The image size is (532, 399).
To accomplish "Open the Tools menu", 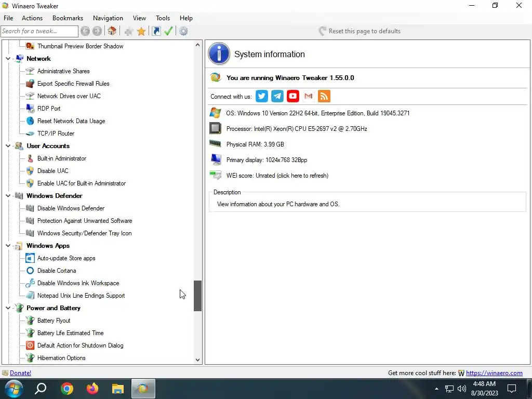I will (163, 18).
